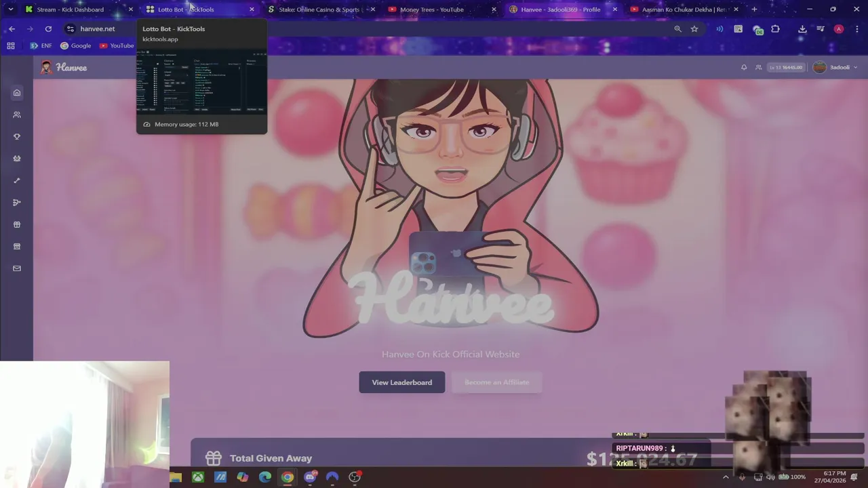The height and width of the screenshot is (488, 868).
Task: Click the branching arrows sidebar icon
Action: click(17, 203)
